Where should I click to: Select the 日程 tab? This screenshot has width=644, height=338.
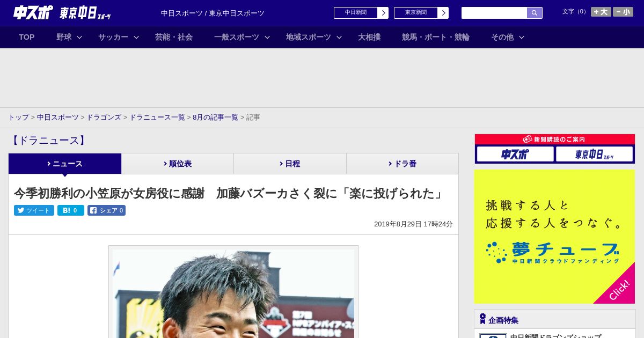290,164
